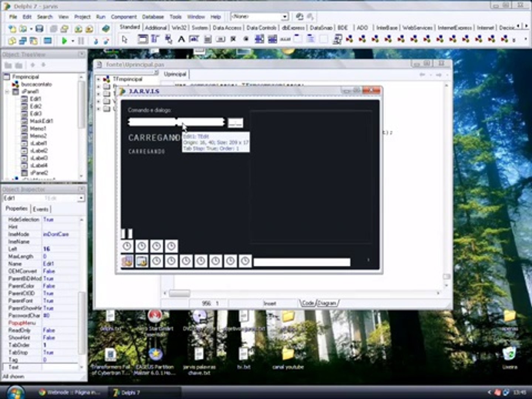Viewport: 532px width, 399px height.
Task: Select the Button component in palette
Action: pos(221,39)
